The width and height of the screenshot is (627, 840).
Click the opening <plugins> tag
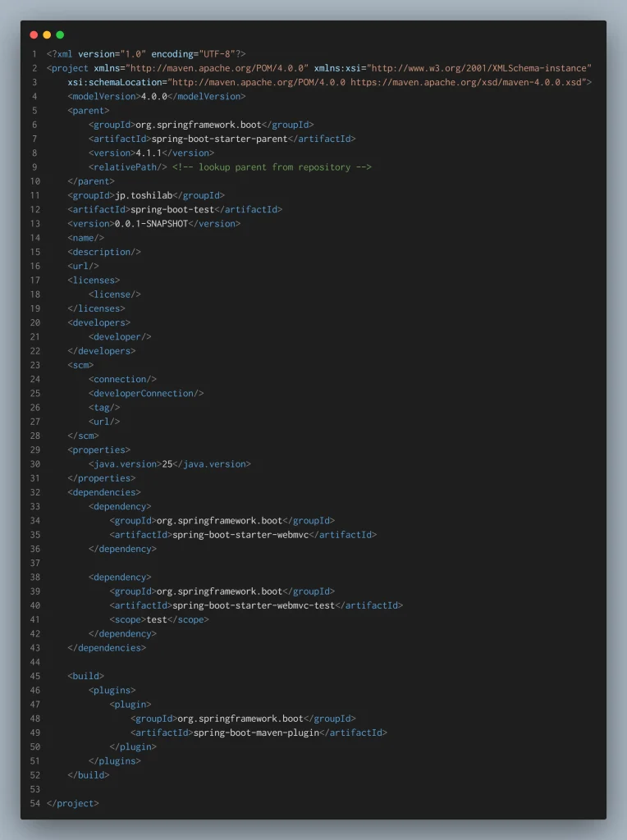point(112,691)
